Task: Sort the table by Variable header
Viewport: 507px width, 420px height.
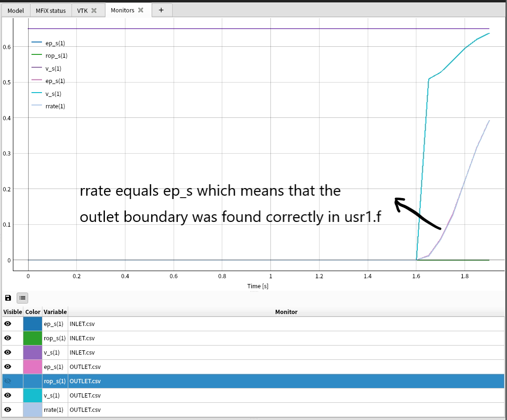Action: (55, 312)
